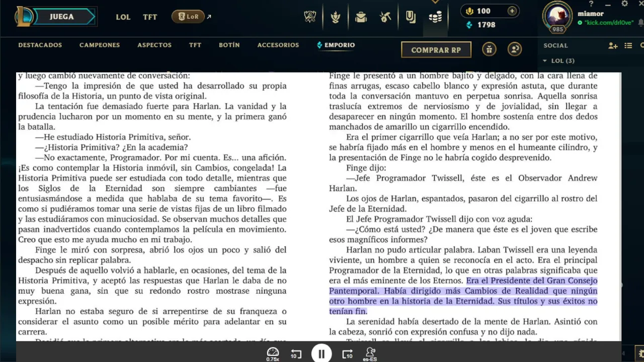Rewind 10 seconds in the reader
Image resolution: width=644 pixels, height=362 pixels.
click(x=296, y=354)
